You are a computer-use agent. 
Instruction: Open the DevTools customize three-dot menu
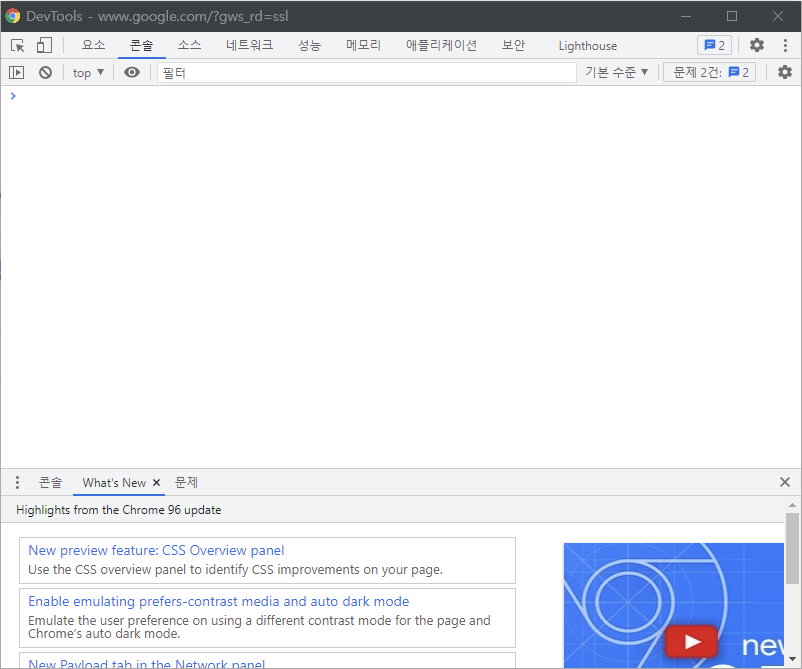click(785, 46)
